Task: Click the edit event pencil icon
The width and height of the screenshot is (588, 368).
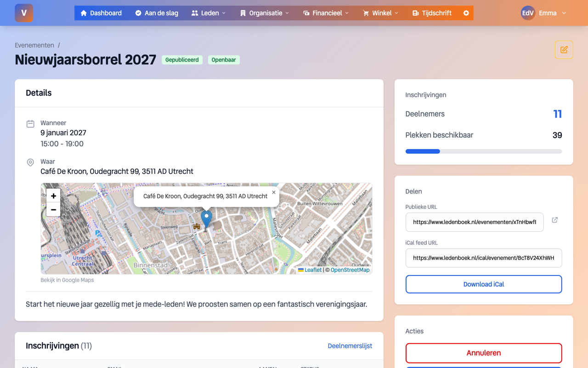Action: point(564,50)
